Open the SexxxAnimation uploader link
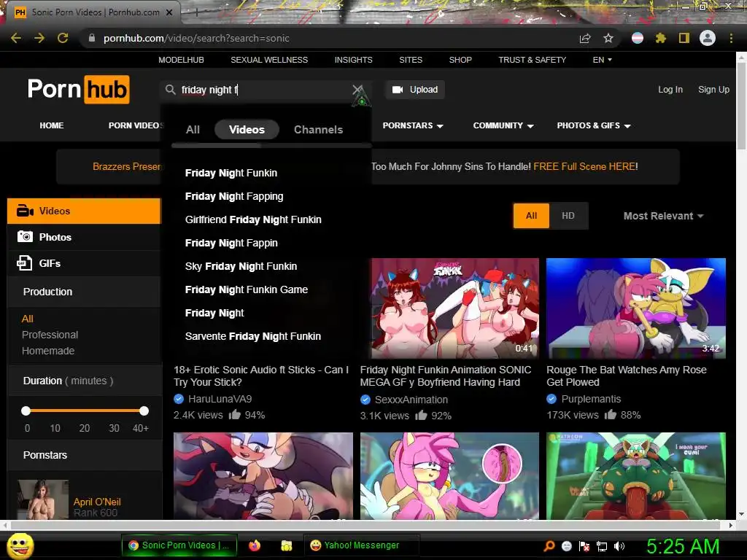The image size is (747, 560). tap(411, 400)
